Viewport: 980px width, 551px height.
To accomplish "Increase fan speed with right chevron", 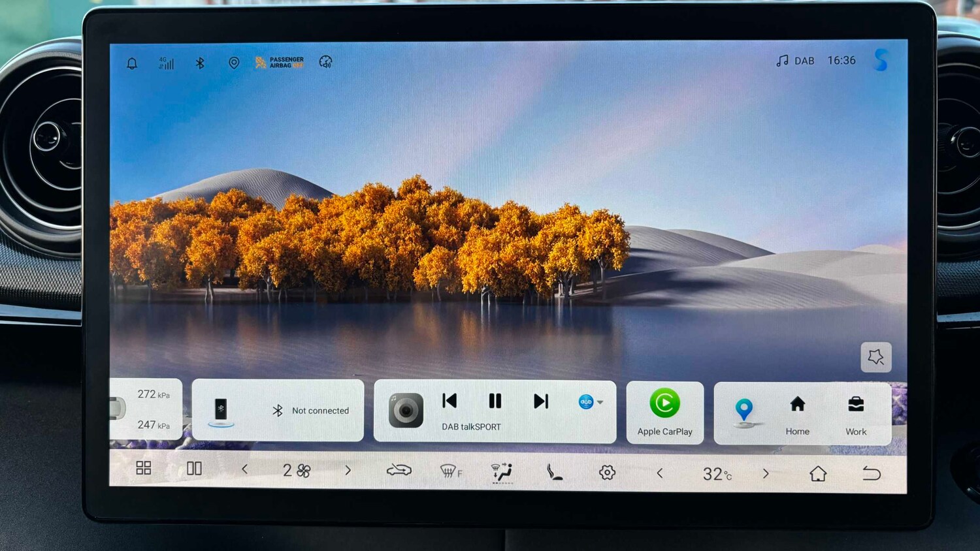I will [x=348, y=470].
